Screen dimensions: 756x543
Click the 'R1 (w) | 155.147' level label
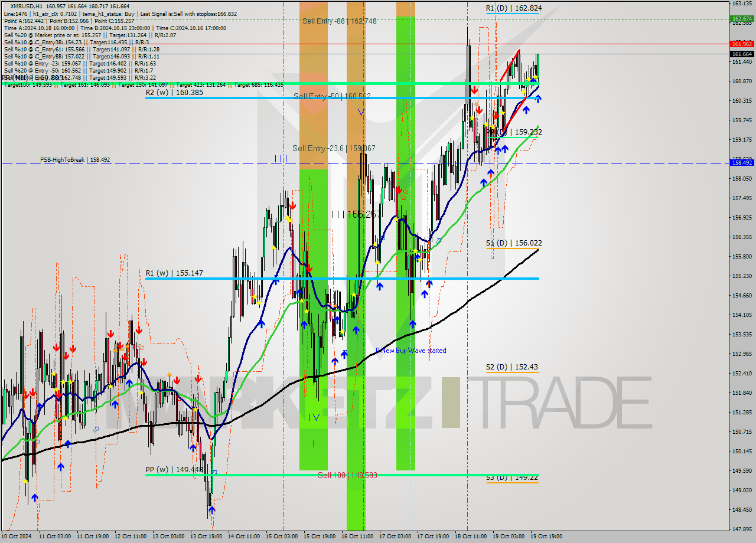point(174,273)
